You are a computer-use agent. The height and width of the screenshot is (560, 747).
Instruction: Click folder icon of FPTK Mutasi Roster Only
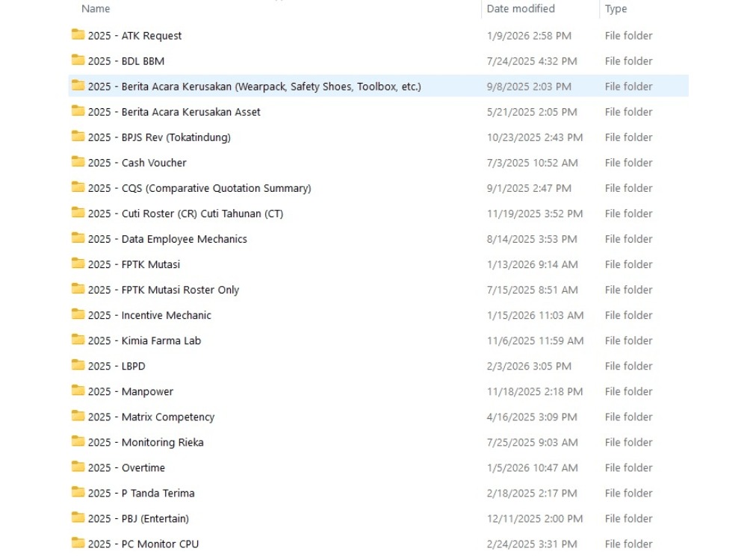pos(78,288)
